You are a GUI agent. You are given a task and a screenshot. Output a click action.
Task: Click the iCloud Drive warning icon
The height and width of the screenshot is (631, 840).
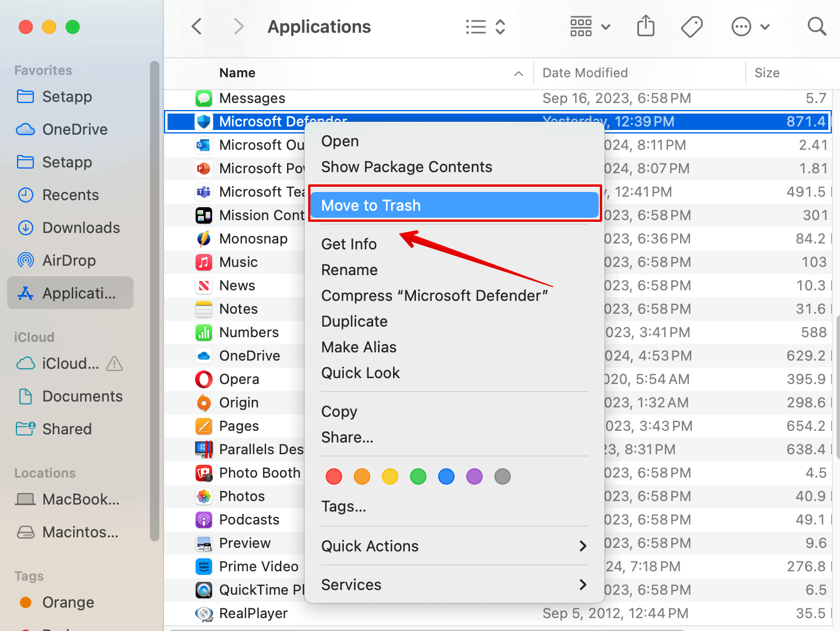[x=115, y=364]
